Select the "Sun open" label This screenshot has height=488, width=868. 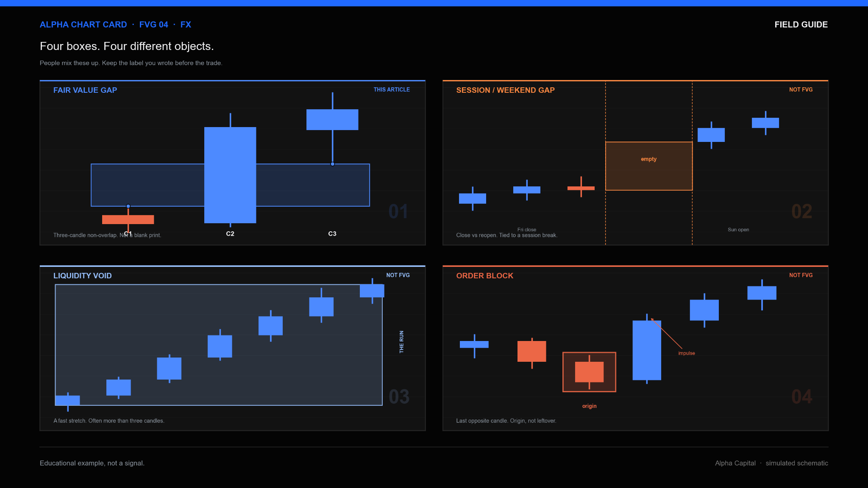tap(738, 230)
